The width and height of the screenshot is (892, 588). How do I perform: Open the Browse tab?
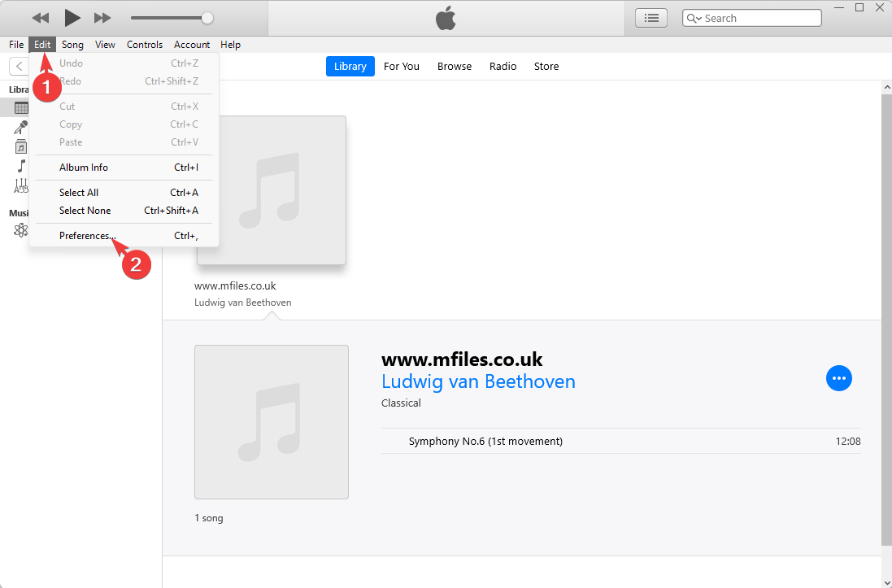(x=455, y=66)
